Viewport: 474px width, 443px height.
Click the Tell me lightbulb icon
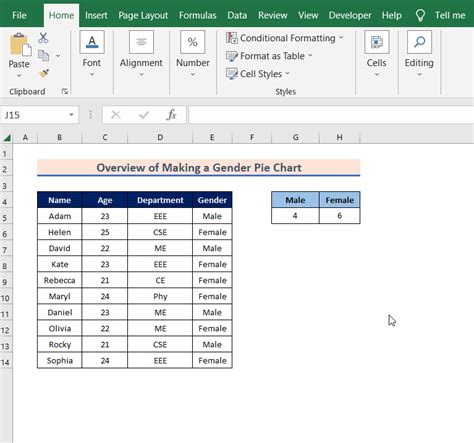coord(420,15)
